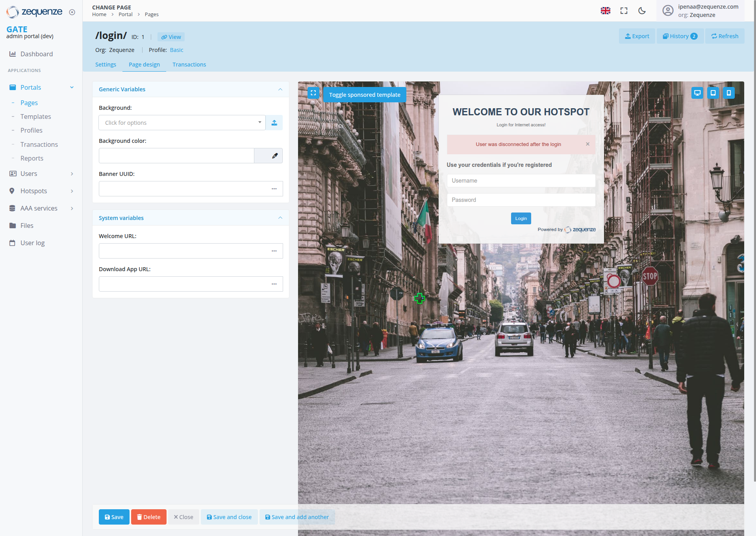Click Save and close
This screenshot has width=756, height=536.
pos(229,517)
